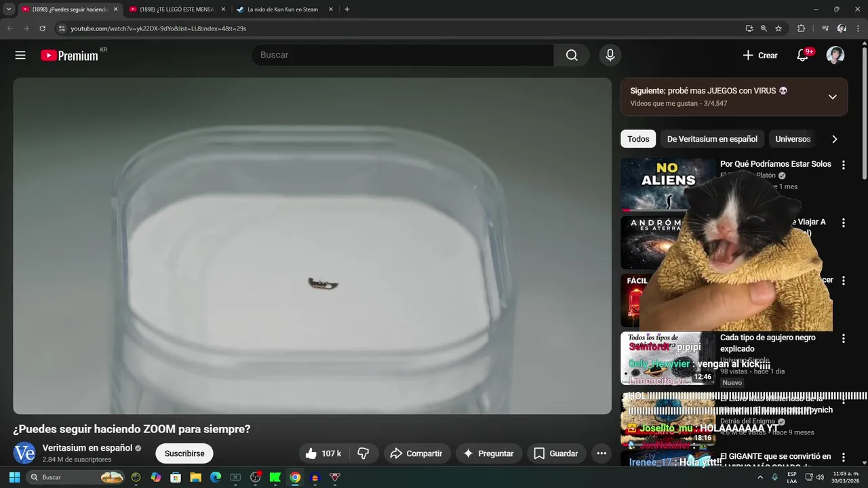
Task: Close the La nido de Kun Kun tab
Action: click(x=331, y=9)
